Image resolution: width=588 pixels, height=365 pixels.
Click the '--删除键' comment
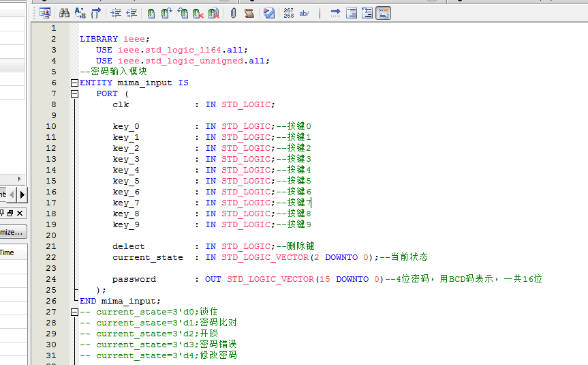(x=296, y=246)
